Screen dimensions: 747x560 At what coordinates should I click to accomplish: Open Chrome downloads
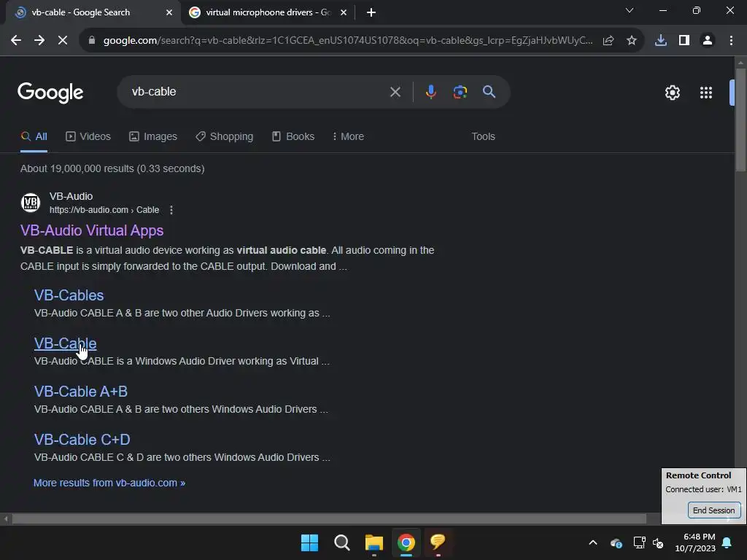pyautogui.click(x=661, y=41)
